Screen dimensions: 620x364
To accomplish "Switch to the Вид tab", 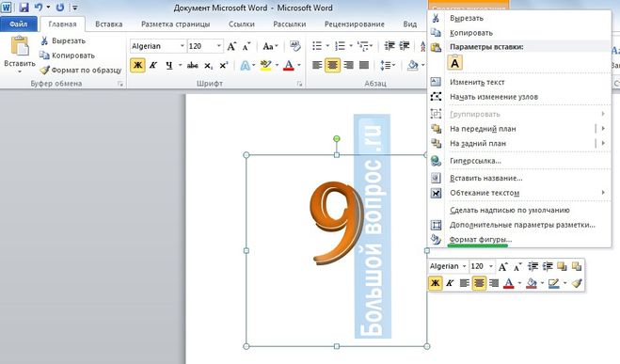I will click(x=410, y=24).
